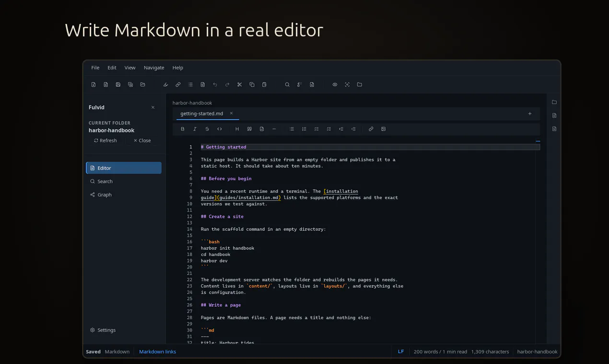Open the View menu

(x=130, y=68)
